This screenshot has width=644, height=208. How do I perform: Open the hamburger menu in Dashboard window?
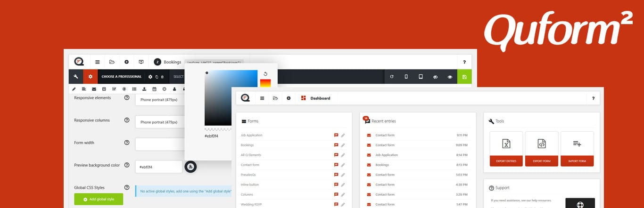(262, 98)
